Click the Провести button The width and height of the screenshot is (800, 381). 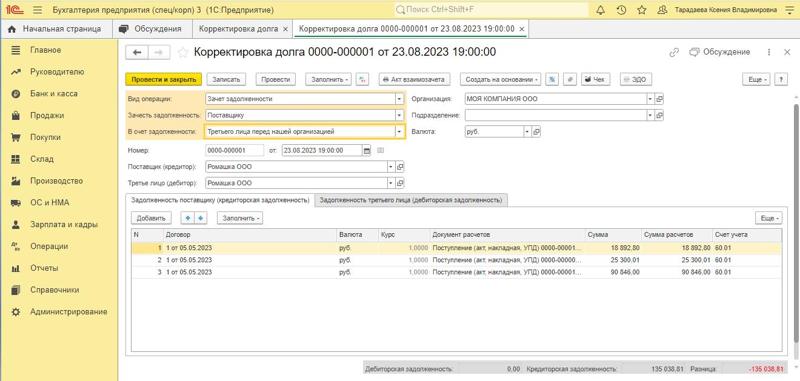coord(276,80)
